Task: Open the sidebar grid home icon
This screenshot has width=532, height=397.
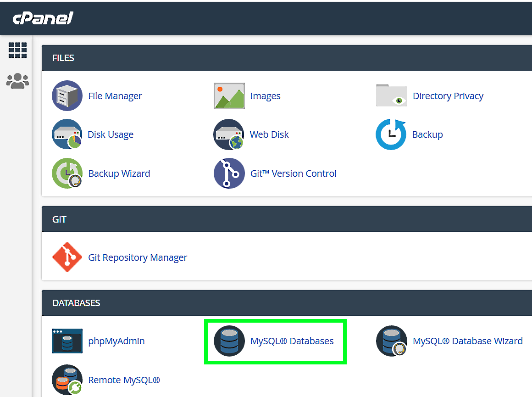Action: point(17,50)
